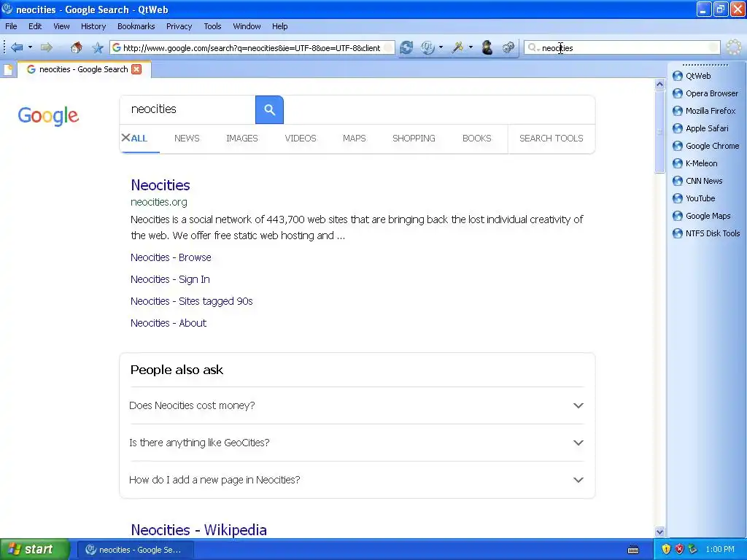Open the Edit menu
The image size is (747, 560).
tap(35, 26)
